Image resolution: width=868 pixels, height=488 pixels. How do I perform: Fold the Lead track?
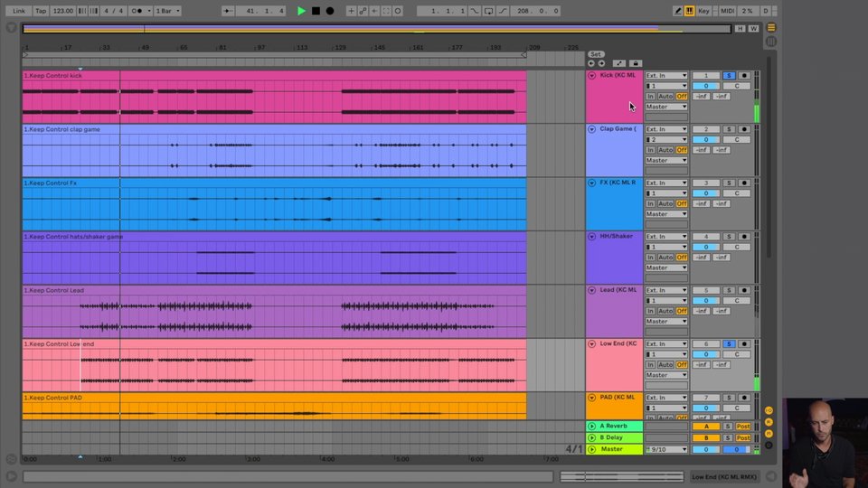pyautogui.click(x=591, y=290)
